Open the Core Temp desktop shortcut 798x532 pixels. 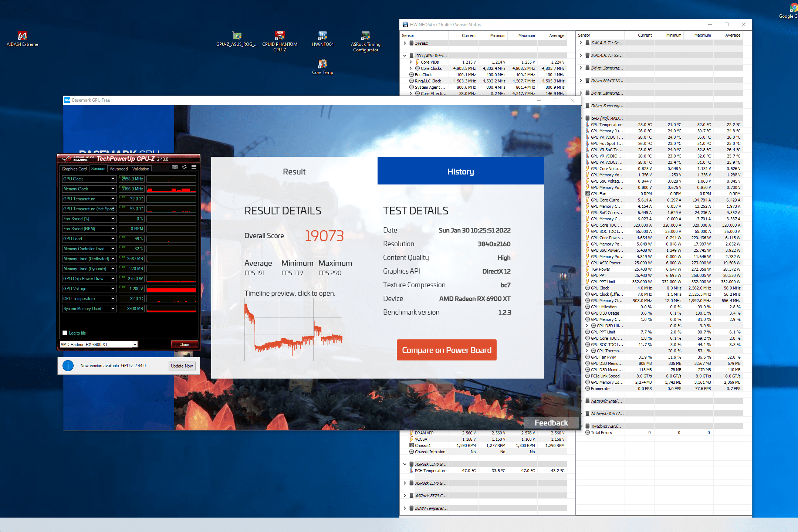[322, 67]
